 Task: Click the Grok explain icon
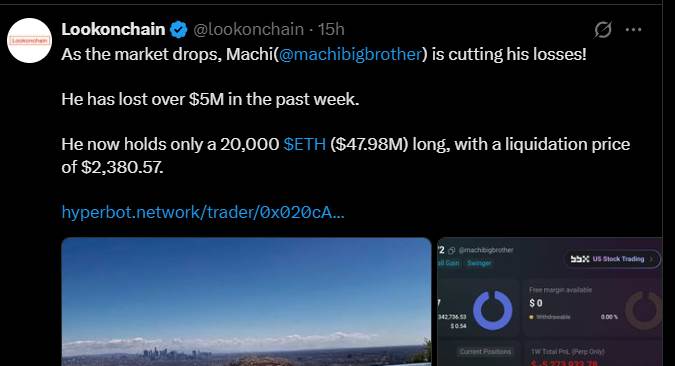(603, 30)
